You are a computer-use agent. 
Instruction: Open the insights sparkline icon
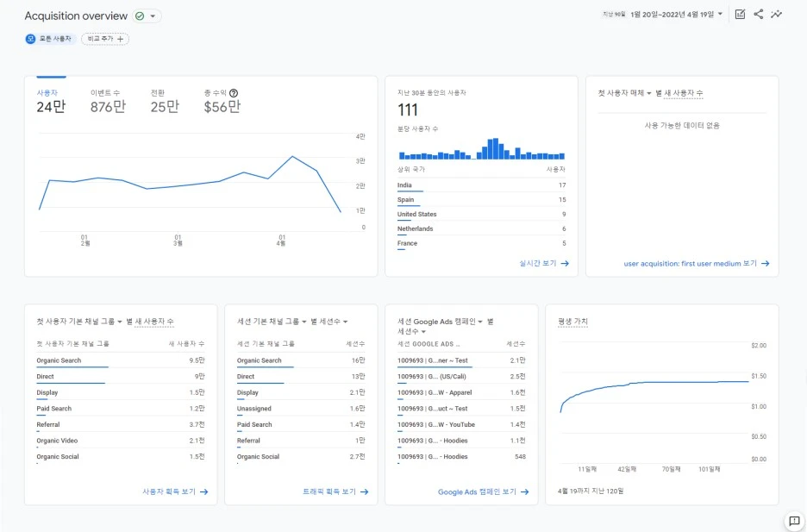point(776,15)
